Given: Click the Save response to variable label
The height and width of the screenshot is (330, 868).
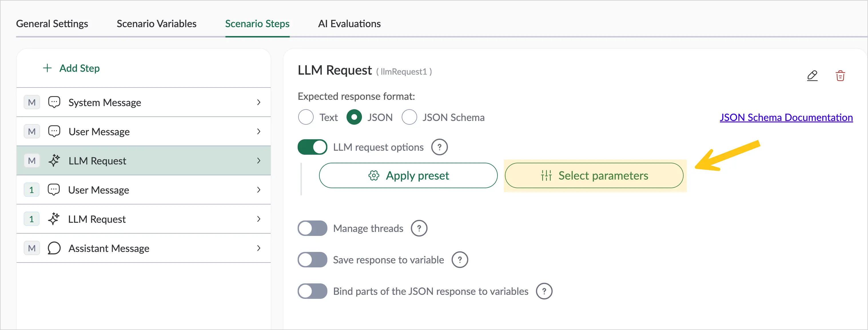Looking at the screenshot, I should [x=389, y=260].
